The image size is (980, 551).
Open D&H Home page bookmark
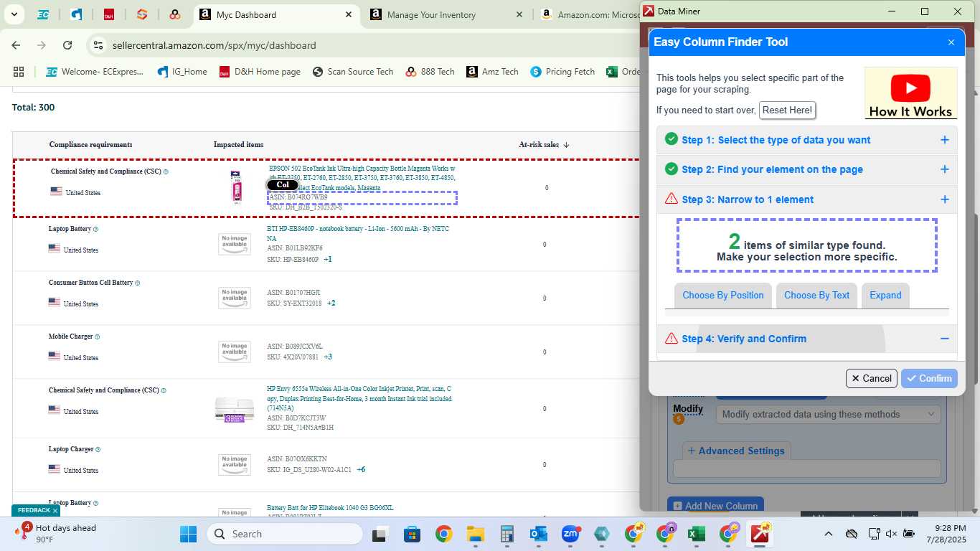(x=260, y=72)
